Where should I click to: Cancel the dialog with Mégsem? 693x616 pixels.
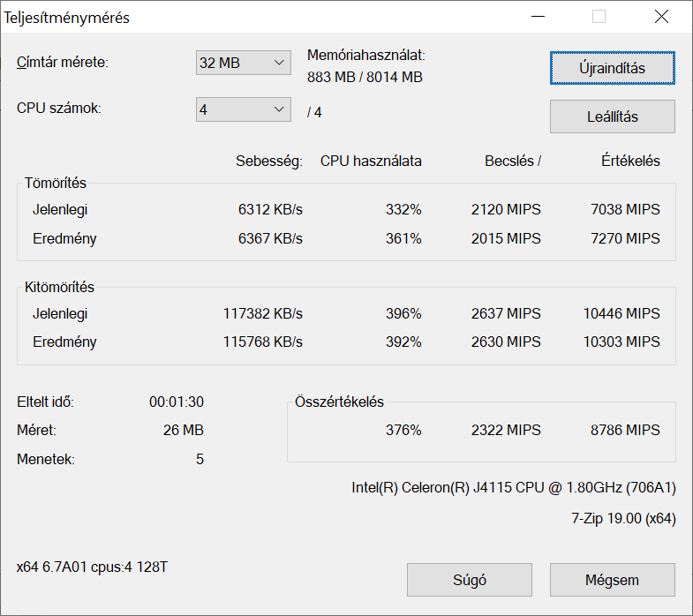coord(612,580)
